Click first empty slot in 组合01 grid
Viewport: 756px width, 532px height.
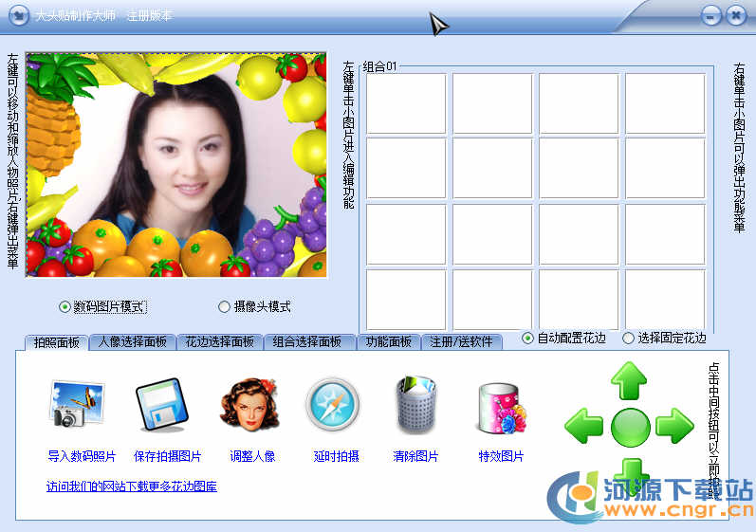406,103
